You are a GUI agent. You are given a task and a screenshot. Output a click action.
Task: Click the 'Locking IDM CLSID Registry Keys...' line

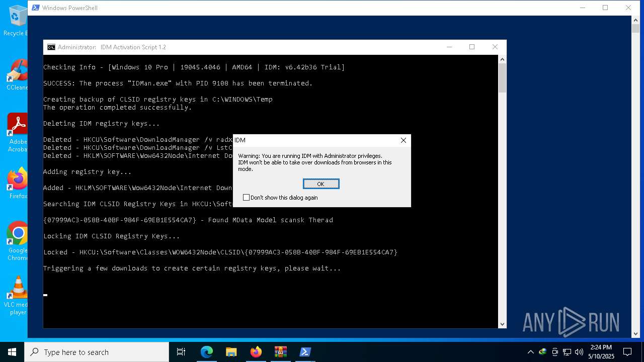click(x=112, y=236)
